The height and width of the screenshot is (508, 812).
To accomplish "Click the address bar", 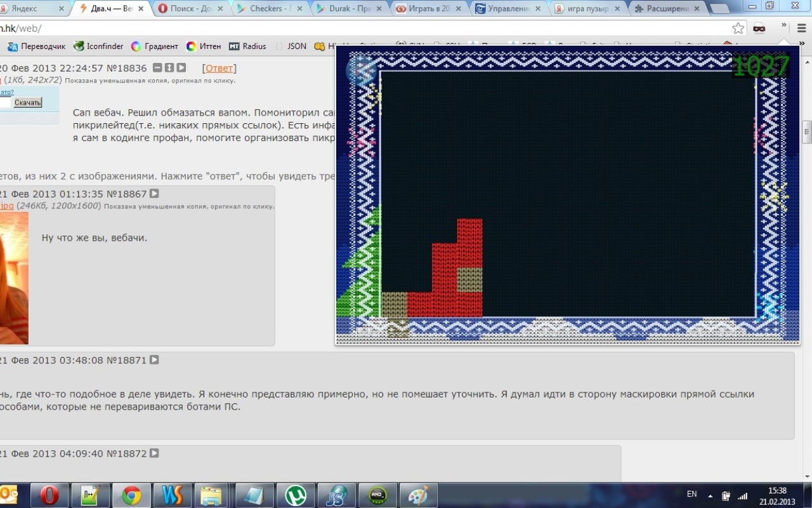I will (362, 29).
